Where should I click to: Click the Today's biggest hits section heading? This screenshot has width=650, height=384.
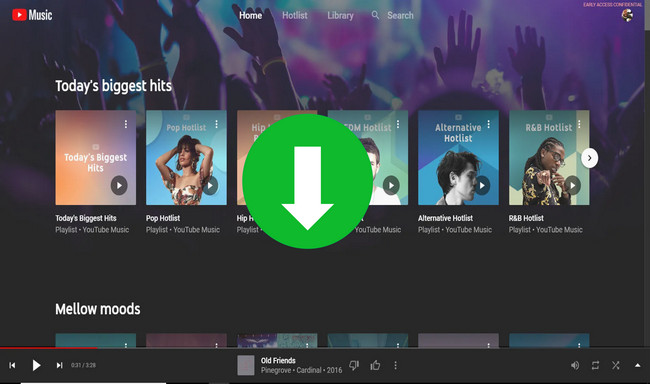coord(114,86)
